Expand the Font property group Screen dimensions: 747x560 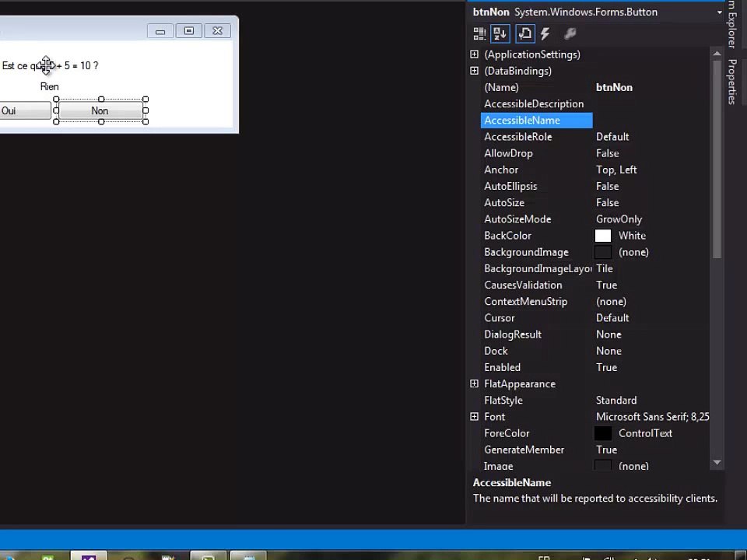474,417
